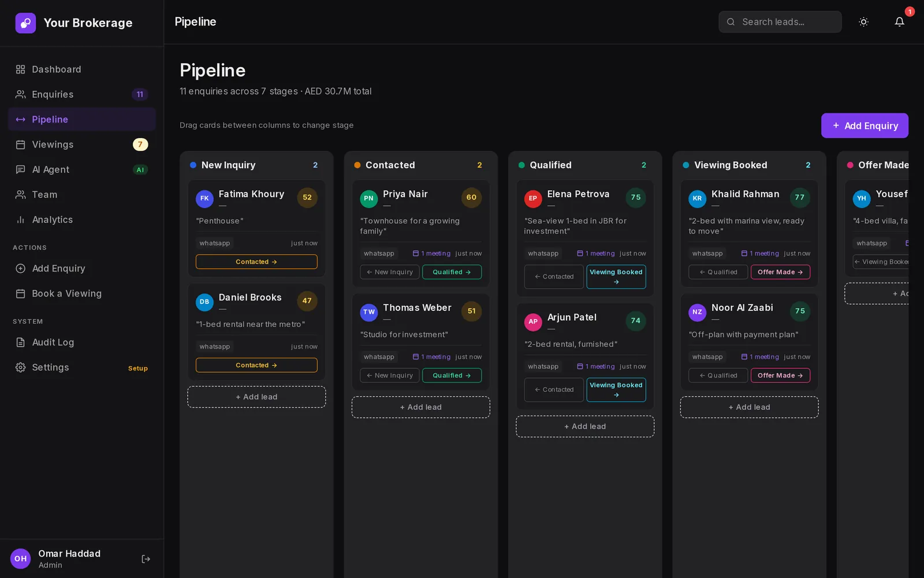Screen dimensions: 924x578
Task: Click Arjun Patel's AP avatar
Action: (x=533, y=321)
